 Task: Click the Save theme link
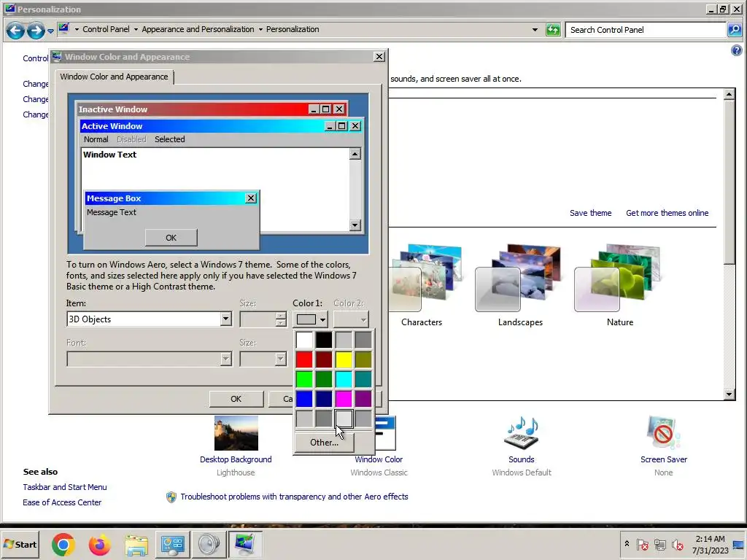click(591, 214)
